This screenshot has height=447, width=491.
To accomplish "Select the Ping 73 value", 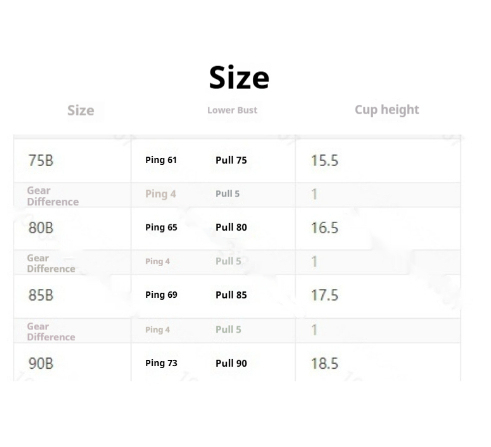I will pos(161,363).
